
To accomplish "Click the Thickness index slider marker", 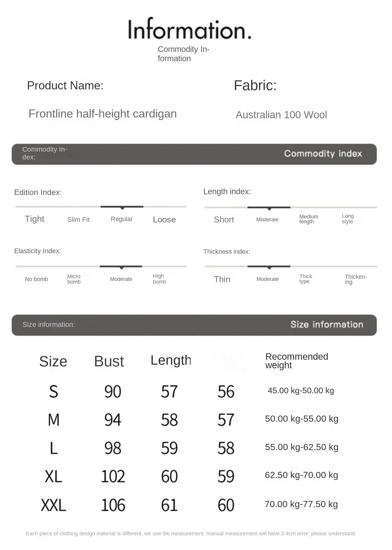I will [269, 267].
